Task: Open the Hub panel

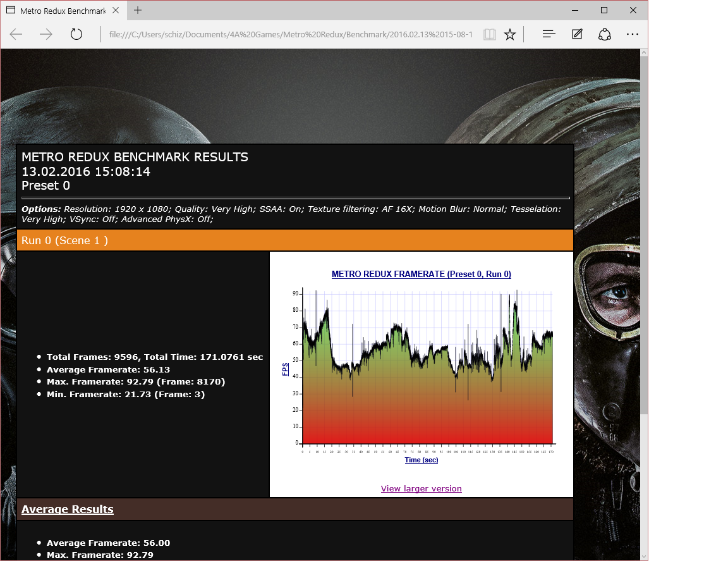Action: (x=549, y=34)
